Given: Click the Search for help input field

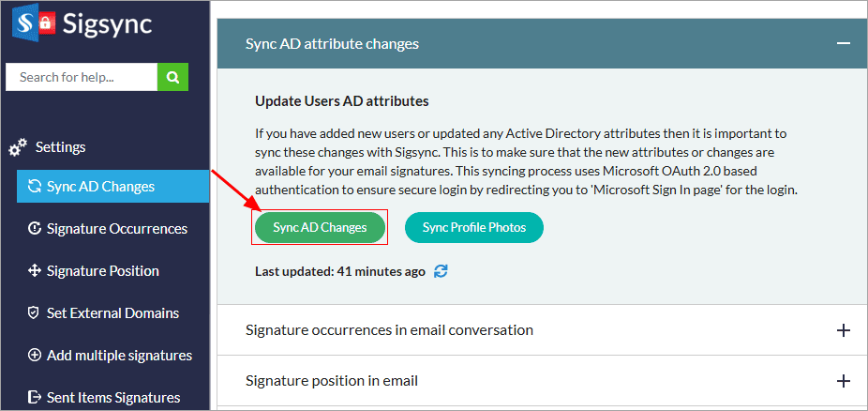Looking at the screenshot, I should [81, 77].
